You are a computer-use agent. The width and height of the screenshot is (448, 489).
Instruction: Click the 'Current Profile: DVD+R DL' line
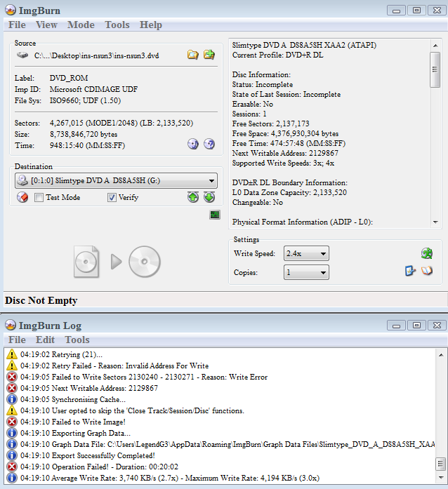click(x=278, y=55)
